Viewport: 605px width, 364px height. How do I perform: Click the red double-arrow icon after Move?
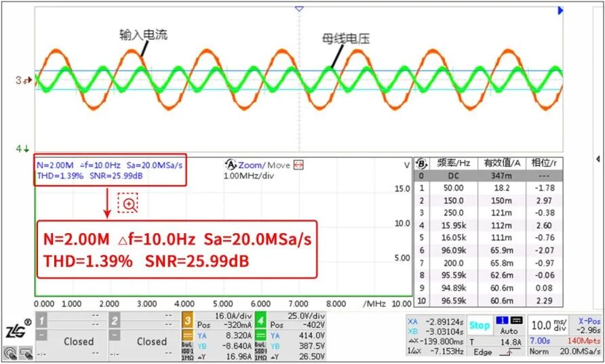pyautogui.click(x=298, y=165)
